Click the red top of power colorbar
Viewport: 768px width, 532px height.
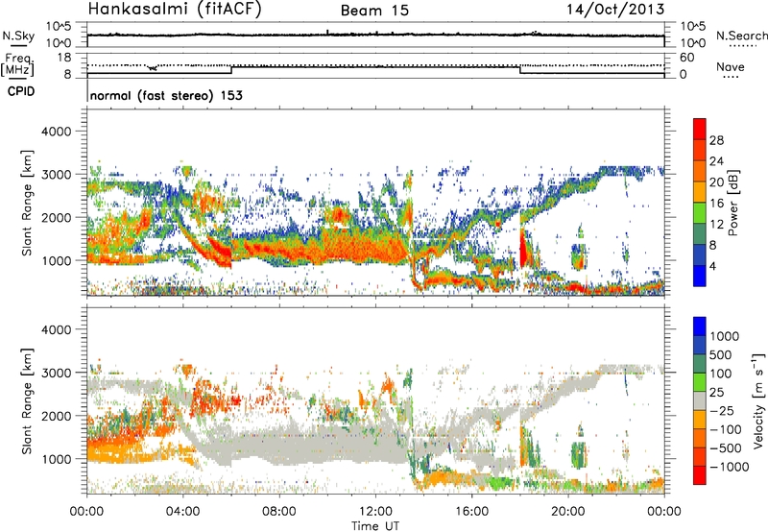700,129
